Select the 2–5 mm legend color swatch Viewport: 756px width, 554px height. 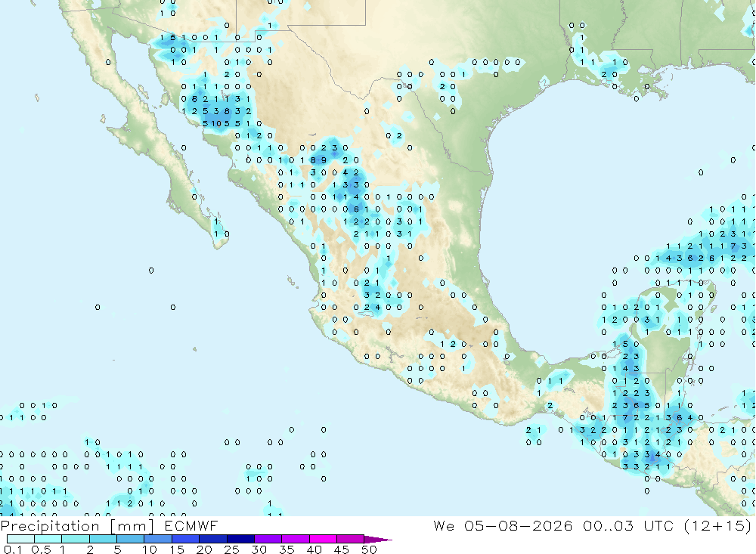103,539
